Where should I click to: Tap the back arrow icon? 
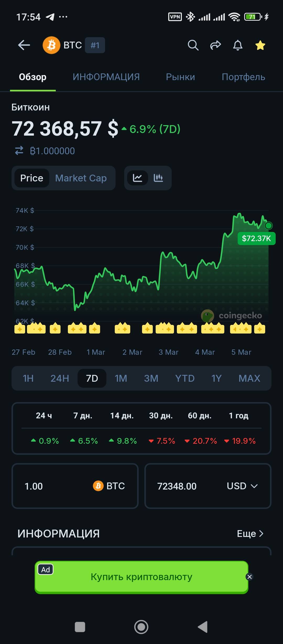[x=24, y=45]
